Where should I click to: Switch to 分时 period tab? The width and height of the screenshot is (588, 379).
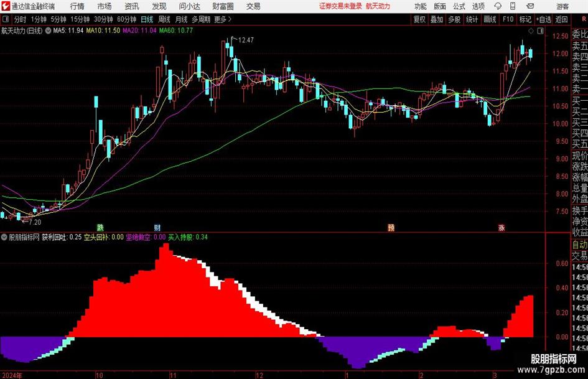click(x=20, y=19)
